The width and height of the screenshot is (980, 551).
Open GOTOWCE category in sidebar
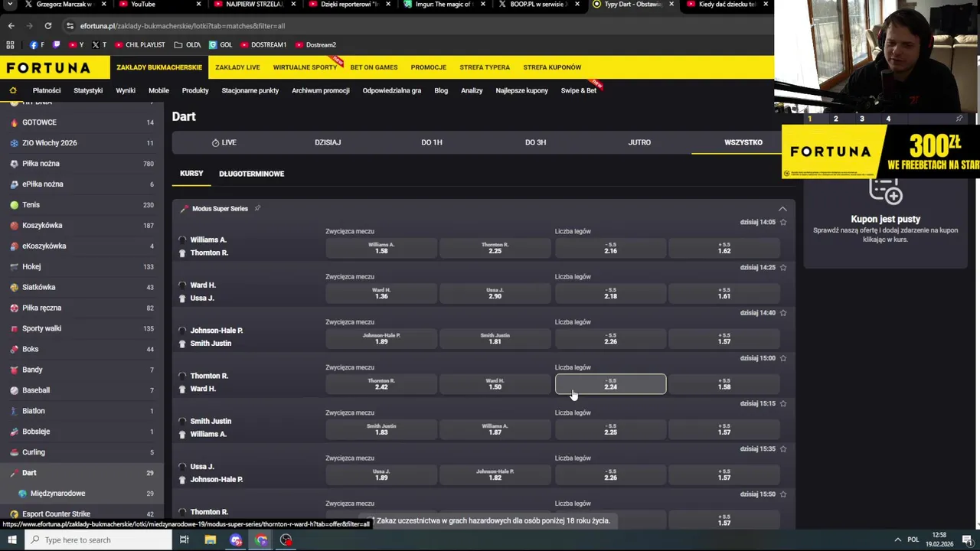(81, 122)
